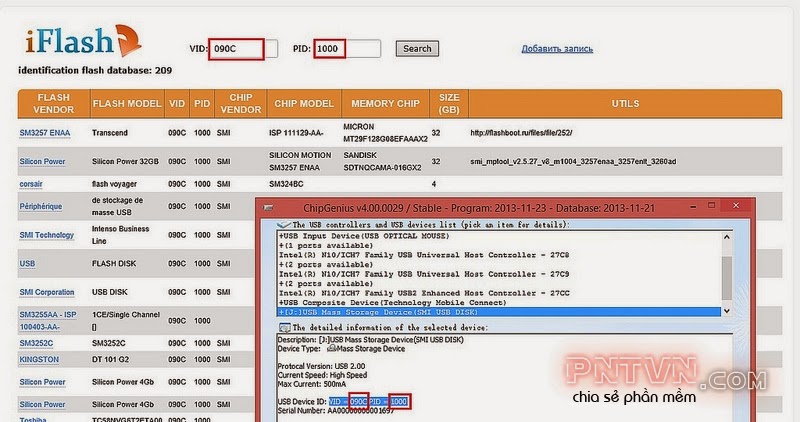This screenshot has width=800, height=422.
Task: Select the Current Speed: High Speed line
Action: click(x=322, y=375)
